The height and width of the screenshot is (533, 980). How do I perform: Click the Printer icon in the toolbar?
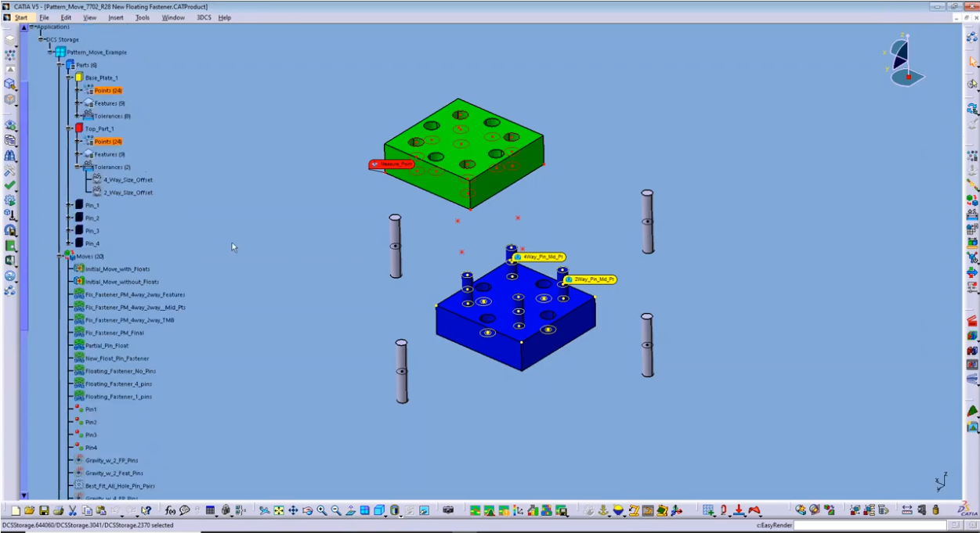pos(58,509)
